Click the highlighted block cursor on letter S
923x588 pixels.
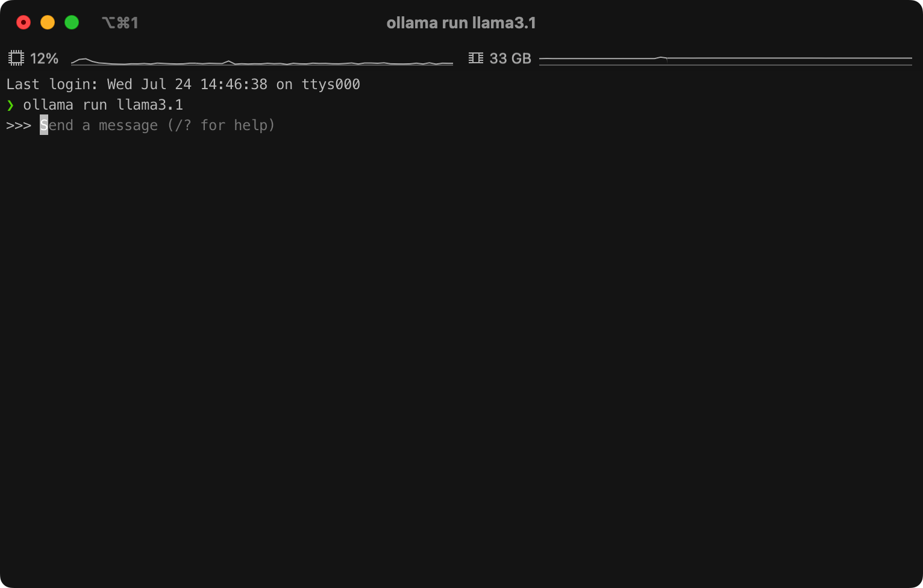point(44,125)
